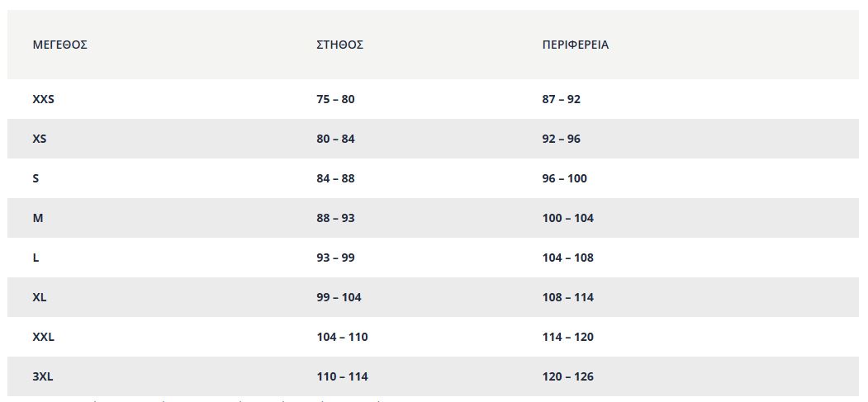This screenshot has width=868, height=402.
Task: Click chest value 99 – 104
Action: coord(339,297)
